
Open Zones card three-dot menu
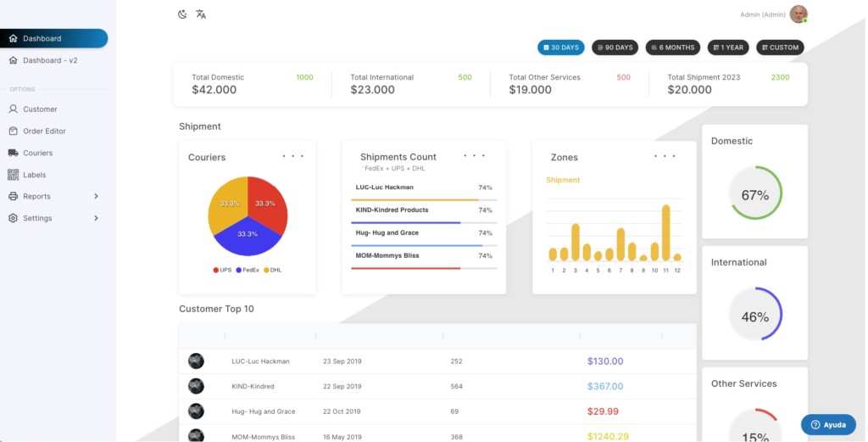pos(665,157)
